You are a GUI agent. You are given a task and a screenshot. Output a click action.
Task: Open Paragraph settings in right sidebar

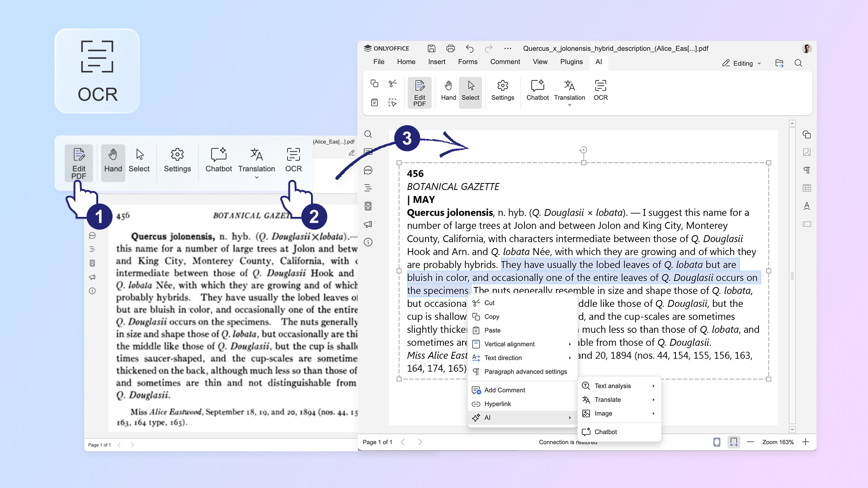807,170
